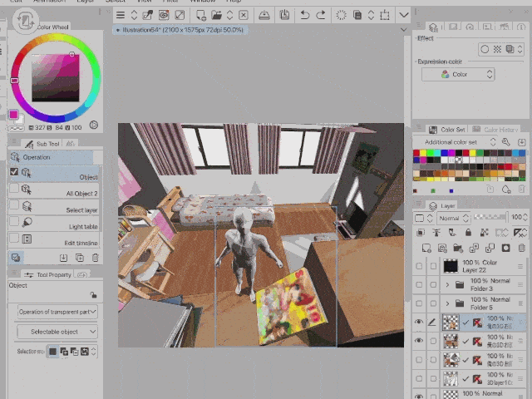
Task: Click the duplicate sub tool icon
Action: click(x=80, y=258)
